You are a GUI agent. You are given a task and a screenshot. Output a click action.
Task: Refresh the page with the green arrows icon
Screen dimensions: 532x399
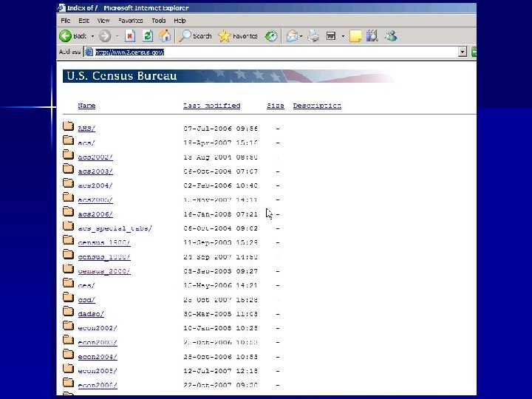(x=148, y=36)
